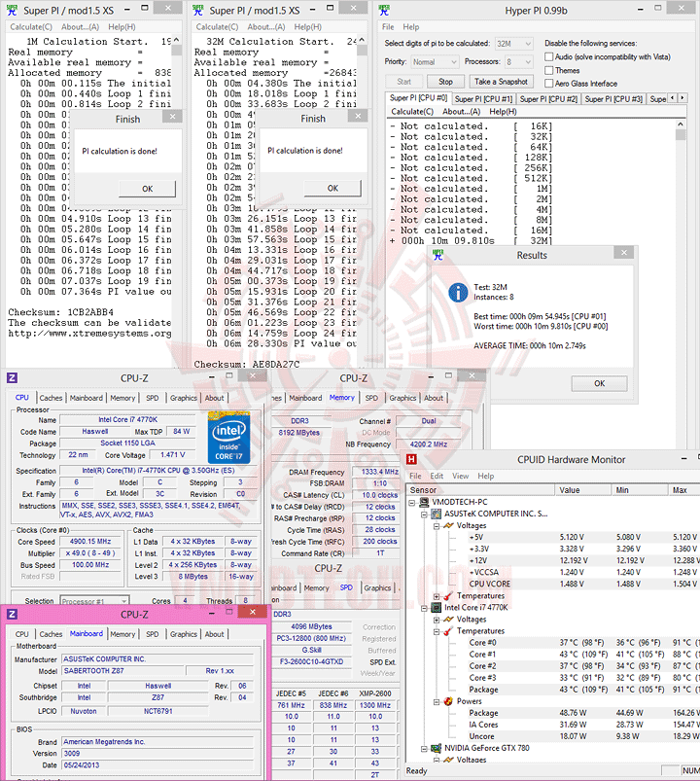Collapse the motherboard Voltages node
Screen dimensions: 700x781
click(x=437, y=526)
